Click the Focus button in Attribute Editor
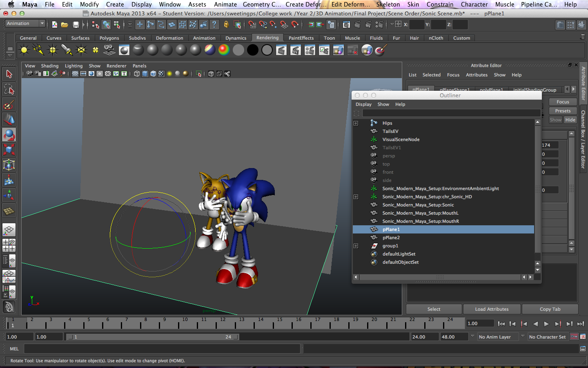 click(563, 101)
